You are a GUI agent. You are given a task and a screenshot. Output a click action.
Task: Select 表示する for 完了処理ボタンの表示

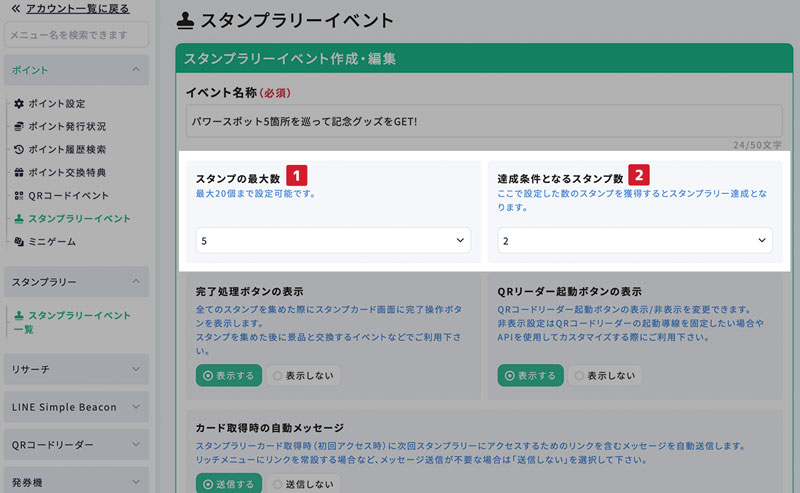229,376
